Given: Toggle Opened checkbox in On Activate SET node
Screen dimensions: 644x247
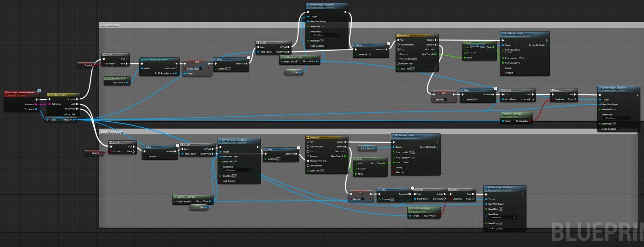Looking at the screenshot, I should [446, 100].
